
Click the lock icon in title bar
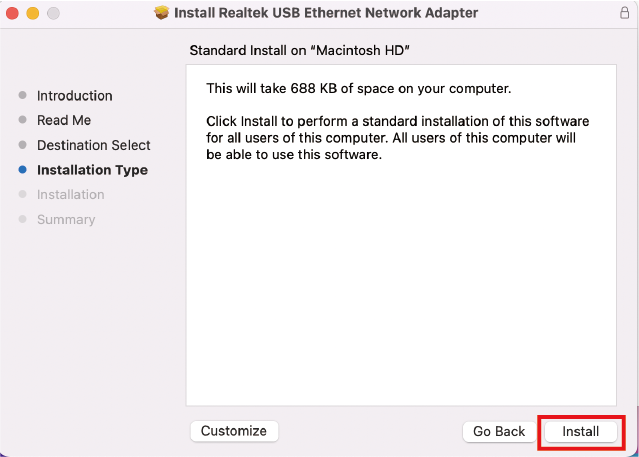coord(624,13)
